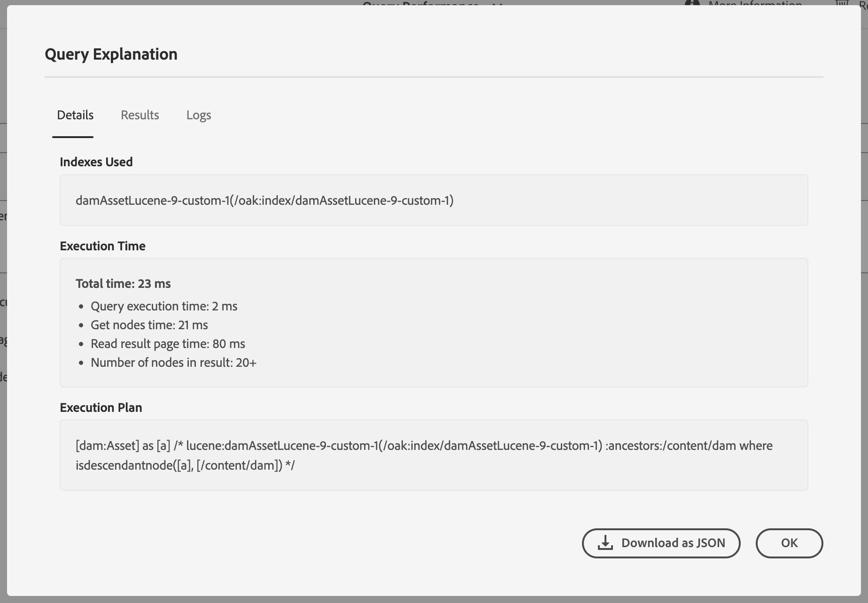Dismiss the dialog with OK
868x603 pixels.
click(789, 543)
